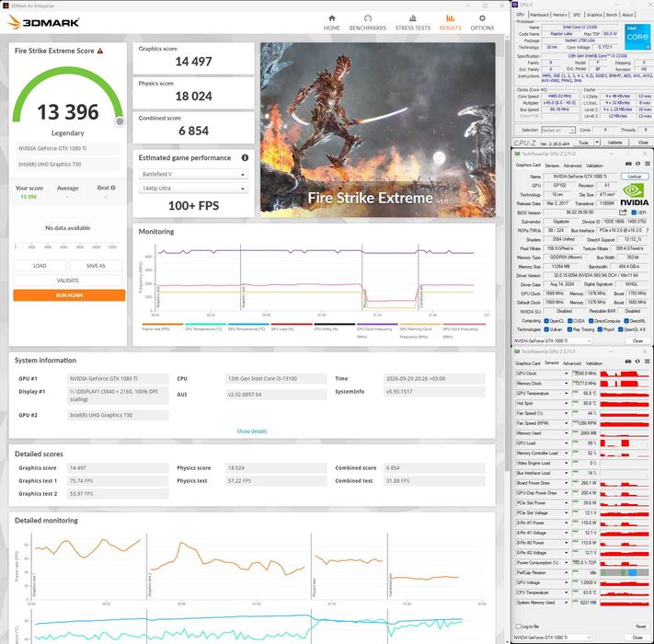Click the GPU-Z Sensors window title bar icon

point(516,351)
